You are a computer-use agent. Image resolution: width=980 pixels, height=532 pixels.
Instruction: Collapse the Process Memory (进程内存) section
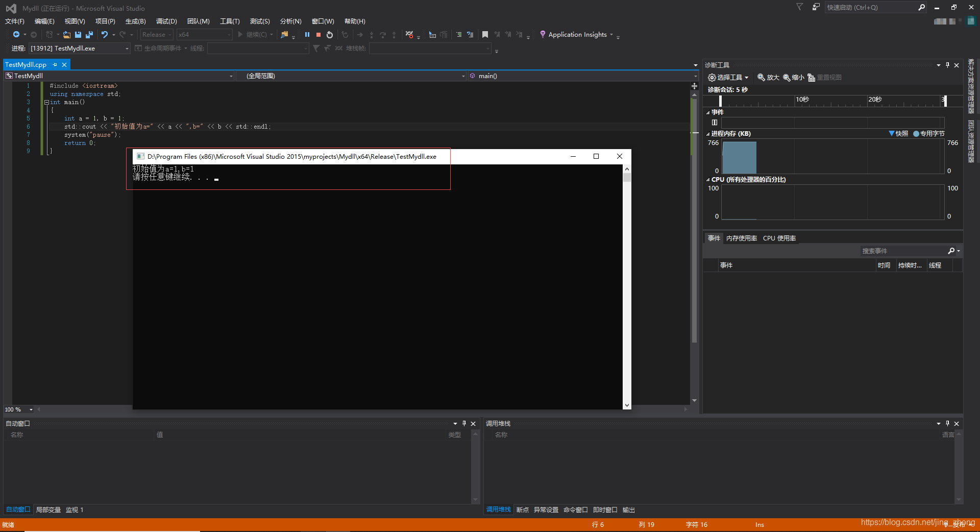(708, 134)
